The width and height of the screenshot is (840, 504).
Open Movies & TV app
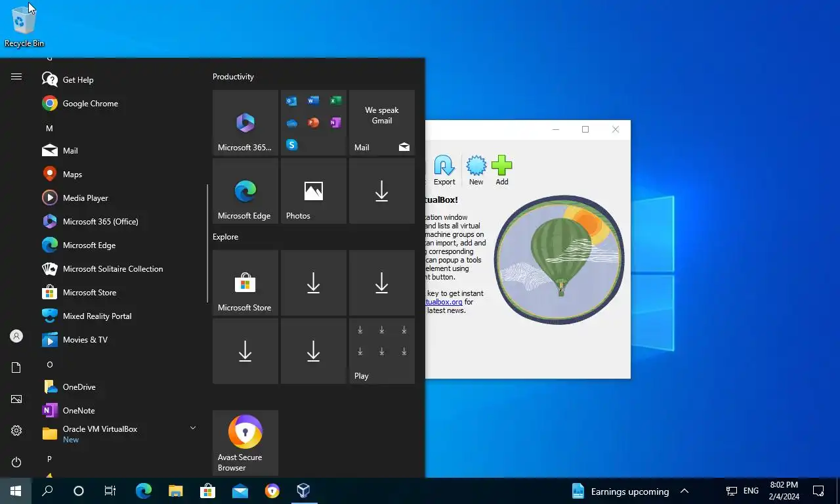(122, 340)
